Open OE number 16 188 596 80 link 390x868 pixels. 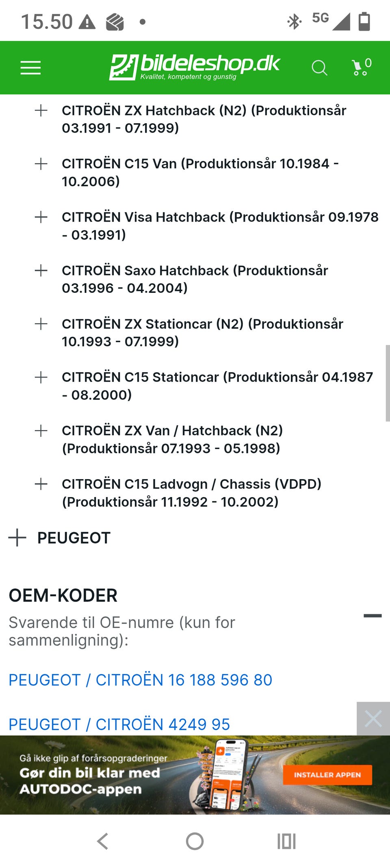pyautogui.click(x=141, y=680)
